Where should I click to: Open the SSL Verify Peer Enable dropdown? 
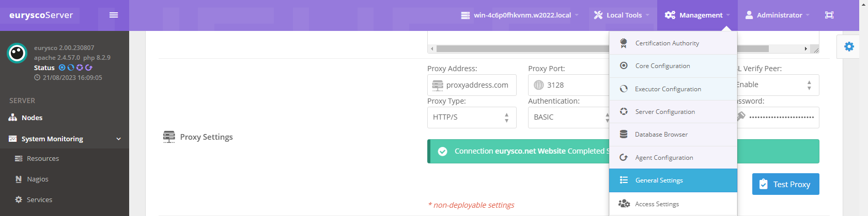coord(778,85)
